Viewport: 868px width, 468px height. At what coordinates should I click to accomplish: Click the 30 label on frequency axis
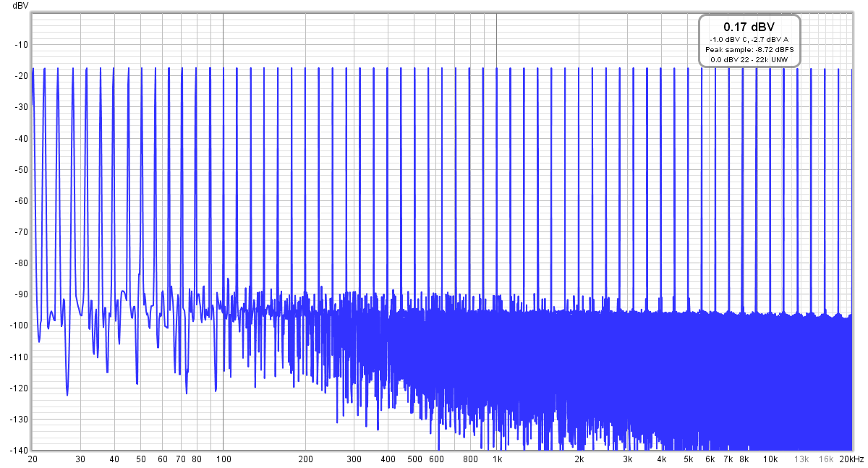coord(80,459)
